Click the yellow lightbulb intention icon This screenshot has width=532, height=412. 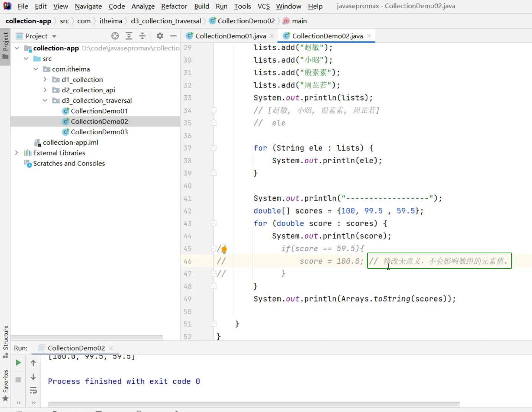point(224,250)
